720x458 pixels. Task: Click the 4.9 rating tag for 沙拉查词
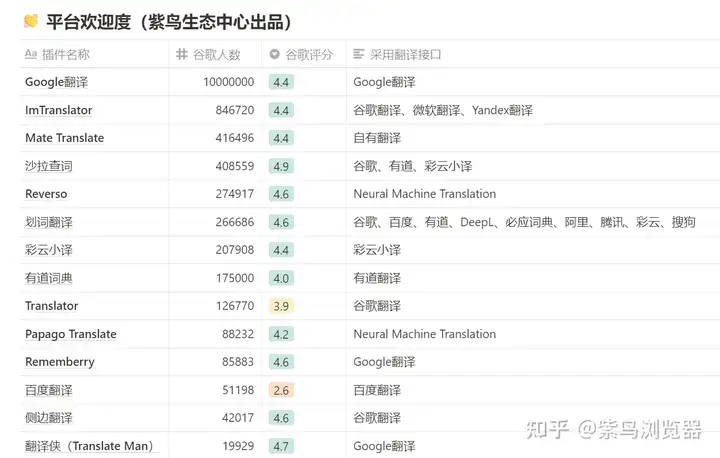[281, 166]
